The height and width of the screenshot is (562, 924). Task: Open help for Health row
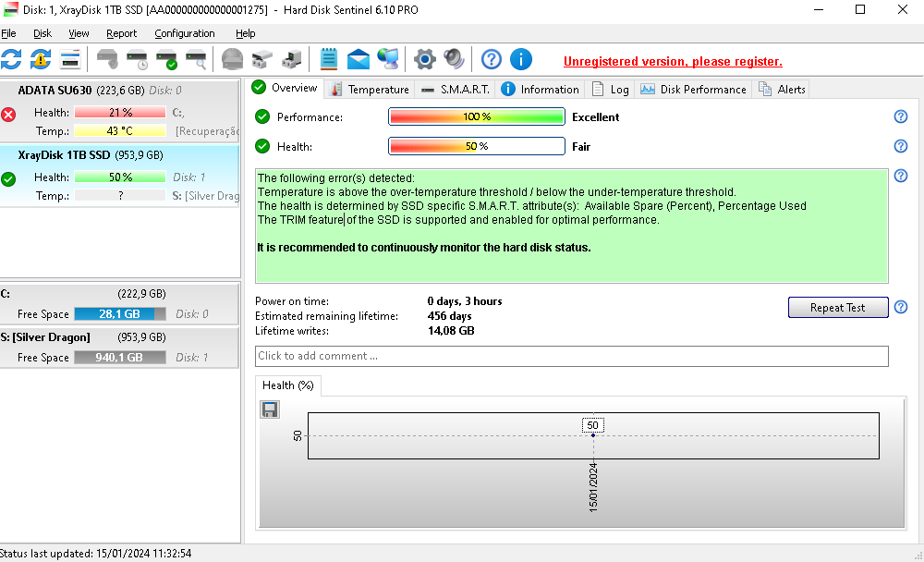pyautogui.click(x=900, y=146)
